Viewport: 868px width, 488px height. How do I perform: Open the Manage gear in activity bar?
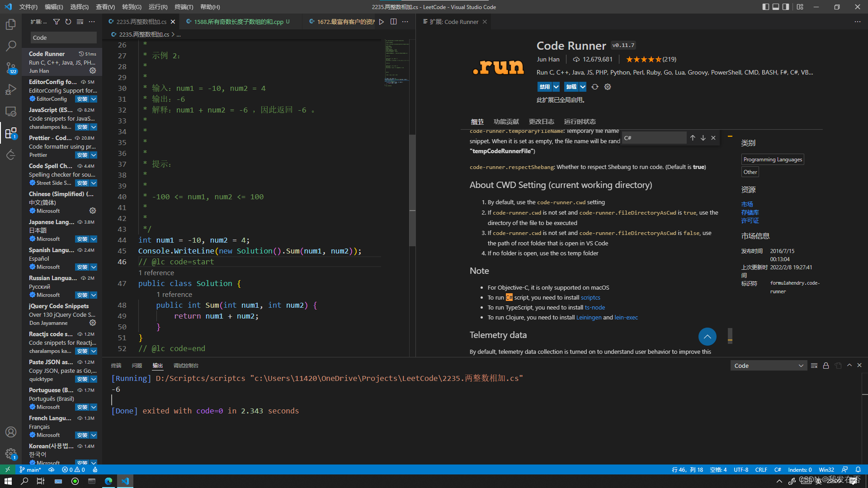(x=11, y=454)
